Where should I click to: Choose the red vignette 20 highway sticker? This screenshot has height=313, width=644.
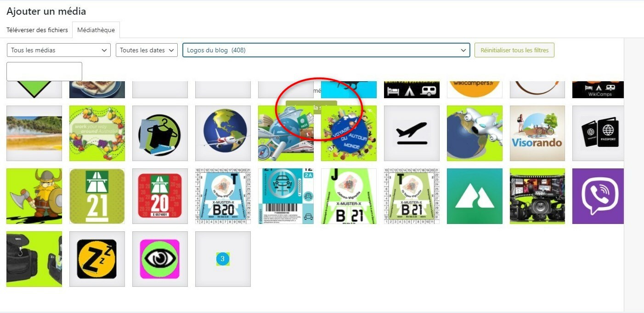[x=160, y=196]
